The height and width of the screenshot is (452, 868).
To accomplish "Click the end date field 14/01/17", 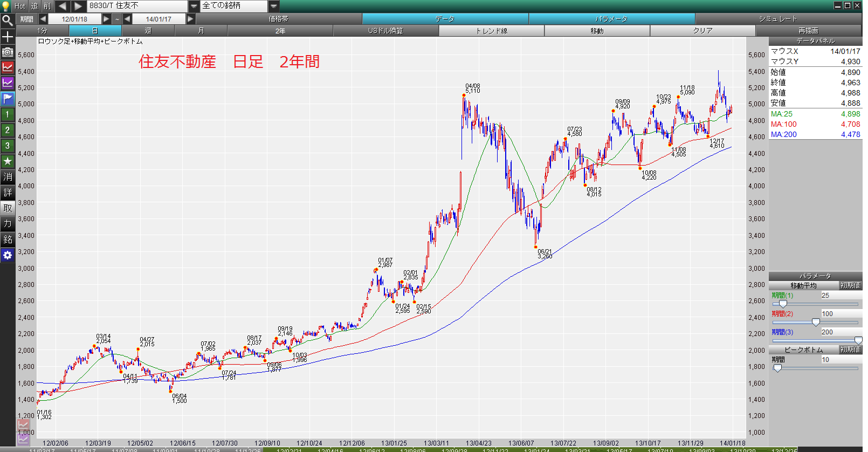I will coord(159,19).
